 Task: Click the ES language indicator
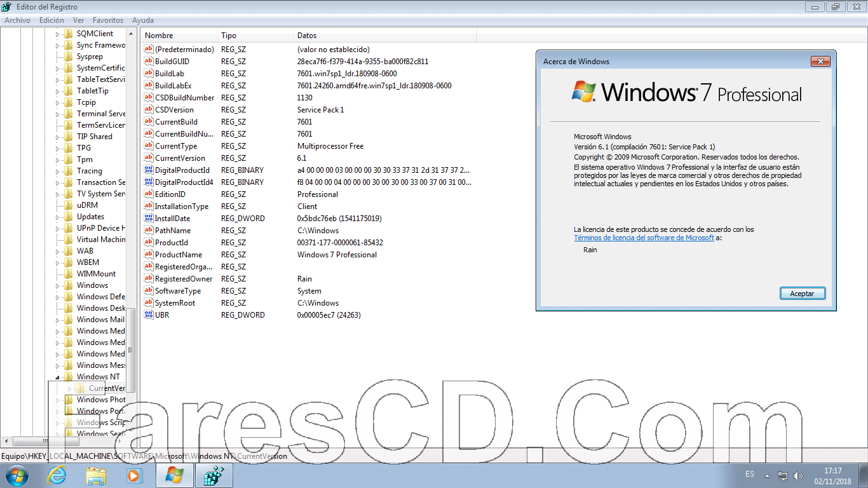point(750,474)
